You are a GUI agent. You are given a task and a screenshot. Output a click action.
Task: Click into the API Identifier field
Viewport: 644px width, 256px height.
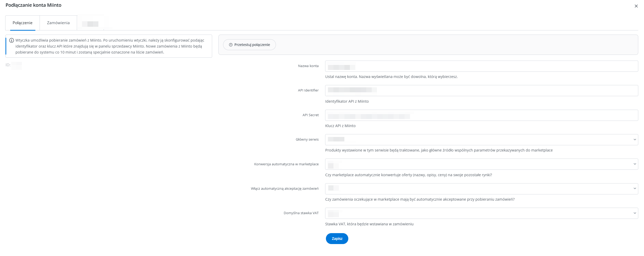tap(481, 90)
